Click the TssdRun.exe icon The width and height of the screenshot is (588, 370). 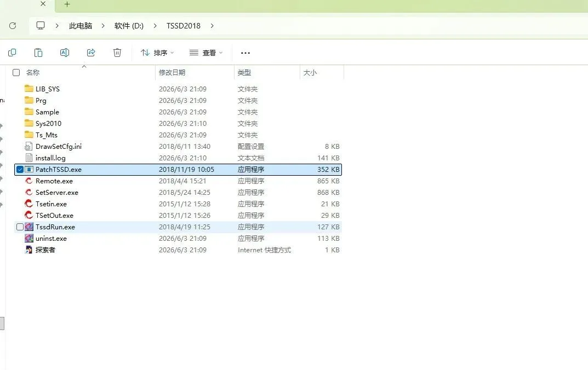tap(29, 227)
